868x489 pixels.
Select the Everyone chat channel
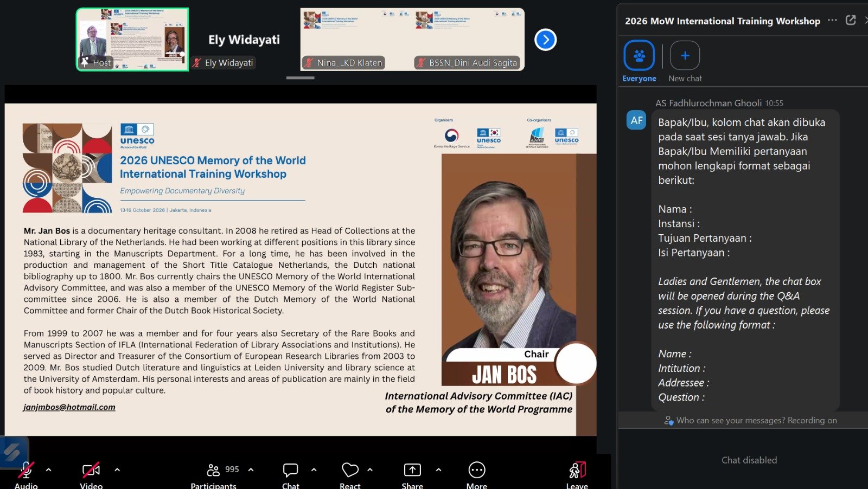click(x=639, y=55)
